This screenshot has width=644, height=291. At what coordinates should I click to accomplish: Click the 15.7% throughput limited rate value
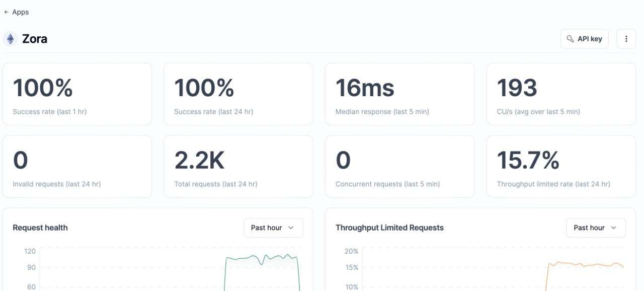[x=528, y=161]
